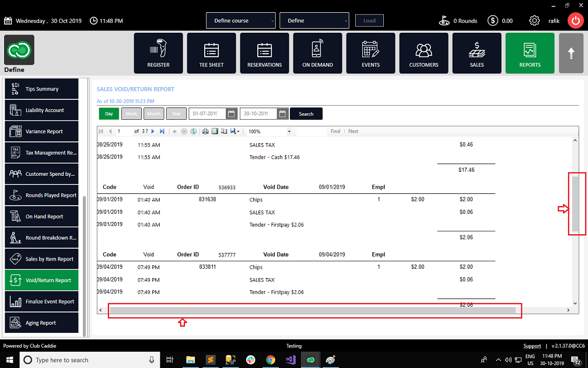588x368 pixels.
Task: Click the red power button icon
Action: pyautogui.click(x=575, y=20)
